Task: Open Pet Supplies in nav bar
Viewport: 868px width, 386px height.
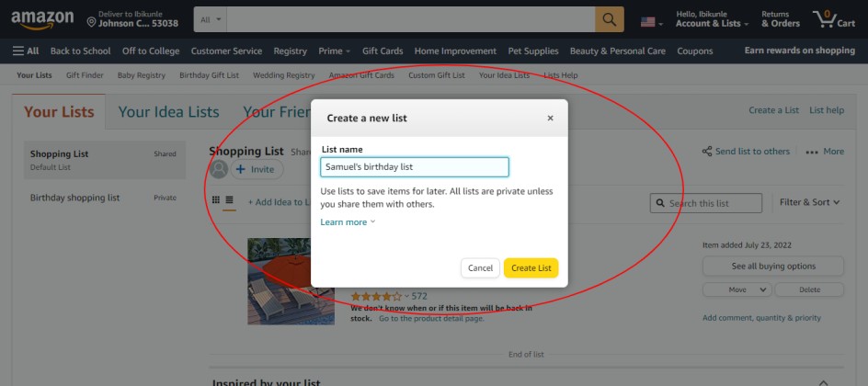Action: [x=533, y=51]
